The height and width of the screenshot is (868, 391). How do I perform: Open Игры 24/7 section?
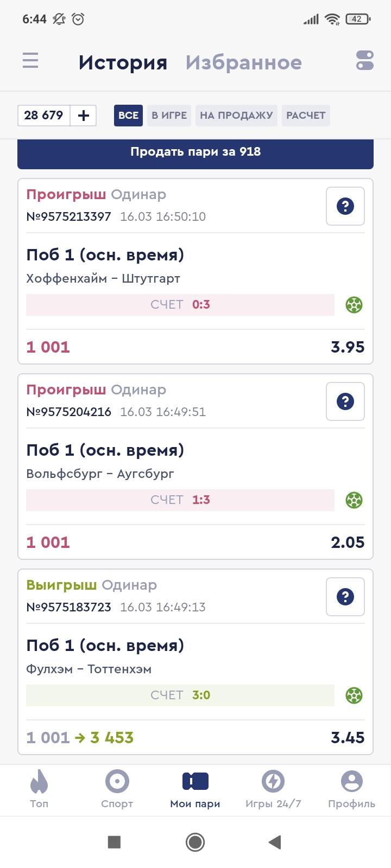click(x=273, y=789)
